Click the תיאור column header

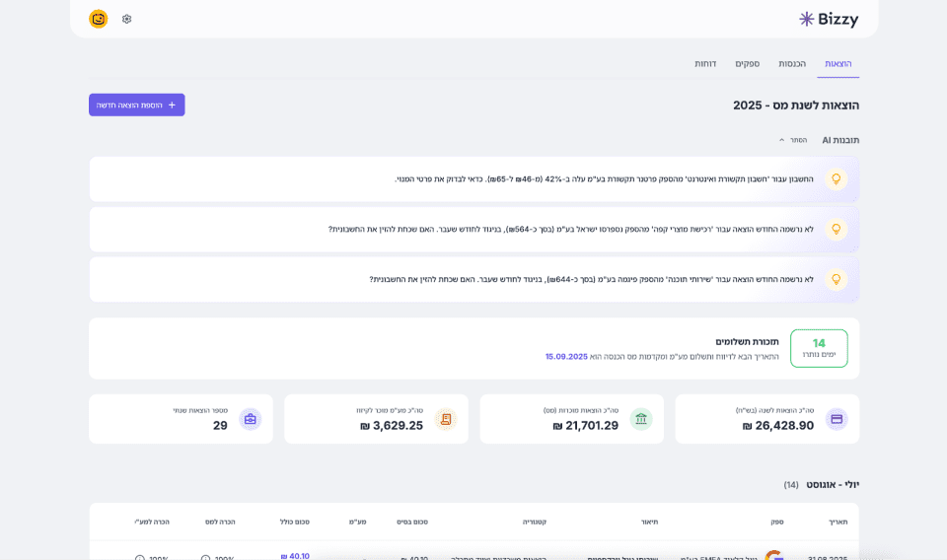click(x=649, y=522)
